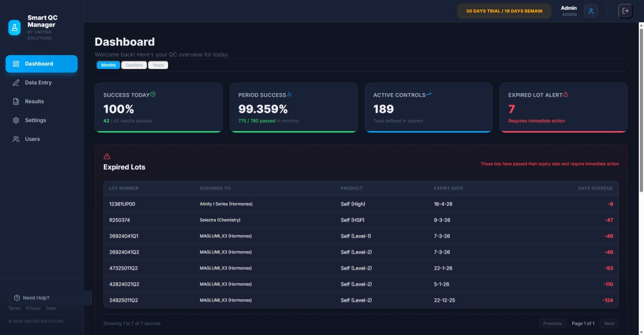Click the Need Help question mark icon
644x335 pixels.
[x=17, y=298]
